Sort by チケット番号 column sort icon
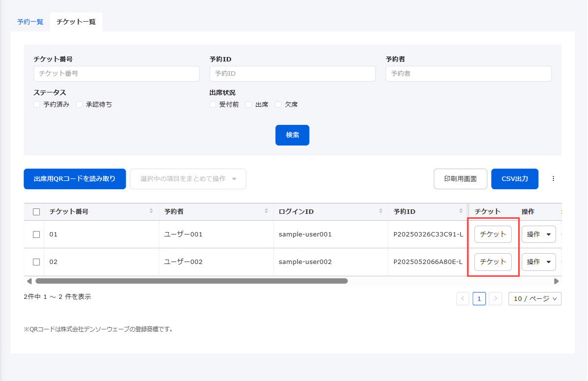 pos(151,211)
